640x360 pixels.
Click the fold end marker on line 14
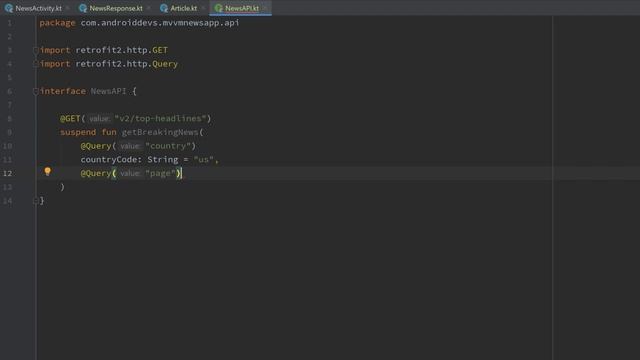pos(36,201)
